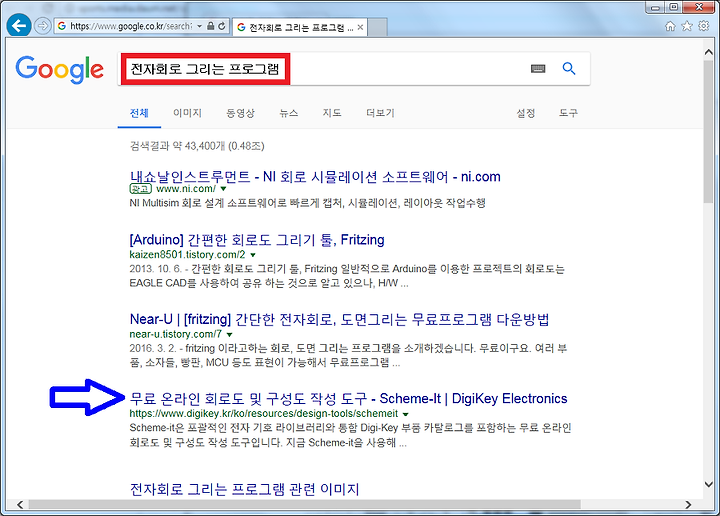This screenshot has width=720, height=516.
Task: Click the search query input field
Action: click(354, 69)
